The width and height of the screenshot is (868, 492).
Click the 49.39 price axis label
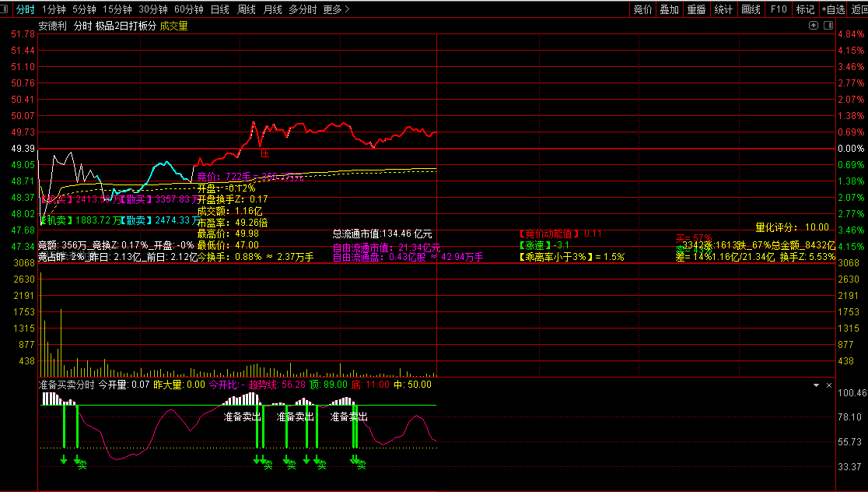[23, 149]
